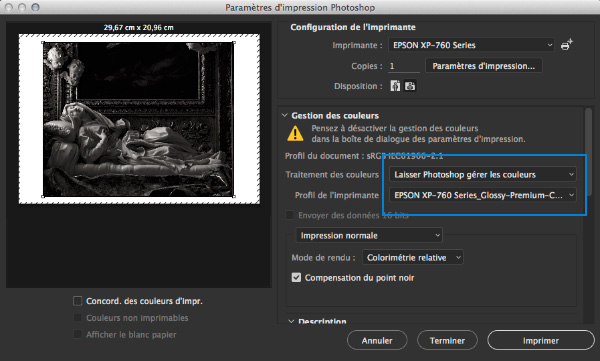The image size is (600, 361).
Task: Select landscape orientation layout icon
Action: coord(410,86)
